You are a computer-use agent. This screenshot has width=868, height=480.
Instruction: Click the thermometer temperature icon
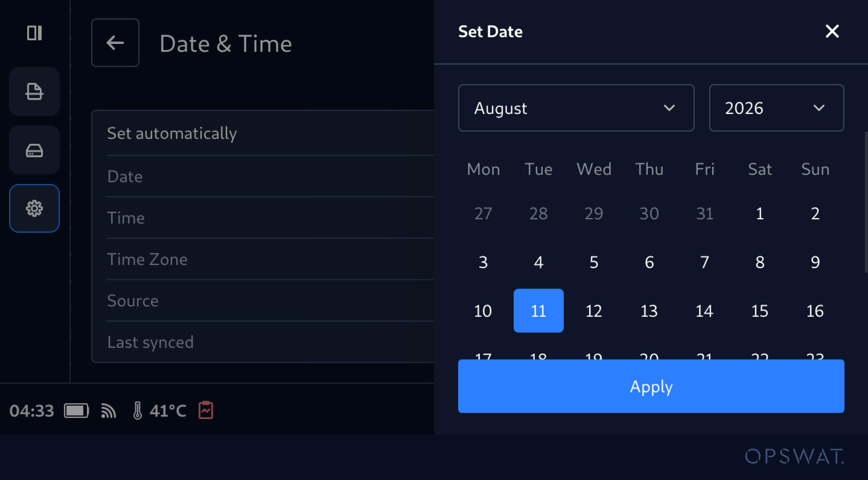[137, 411]
